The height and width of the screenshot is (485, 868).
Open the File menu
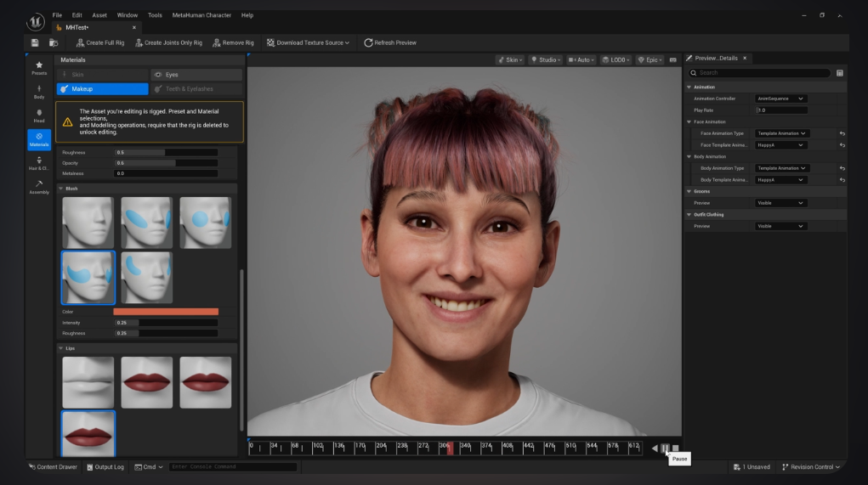[x=57, y=15]
